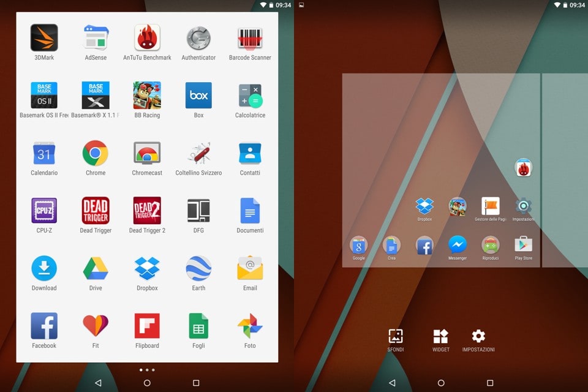Open Riproduci folder on home preview
The height and width of the screenshot is (392, 588).
click(x=491, y=248)
